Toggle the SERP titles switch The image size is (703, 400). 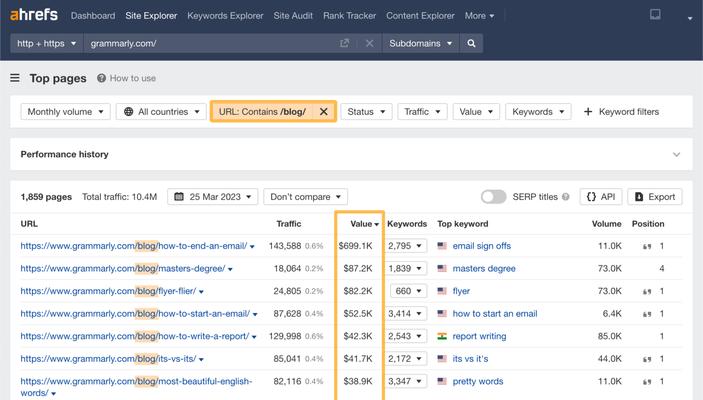point(494,197)
